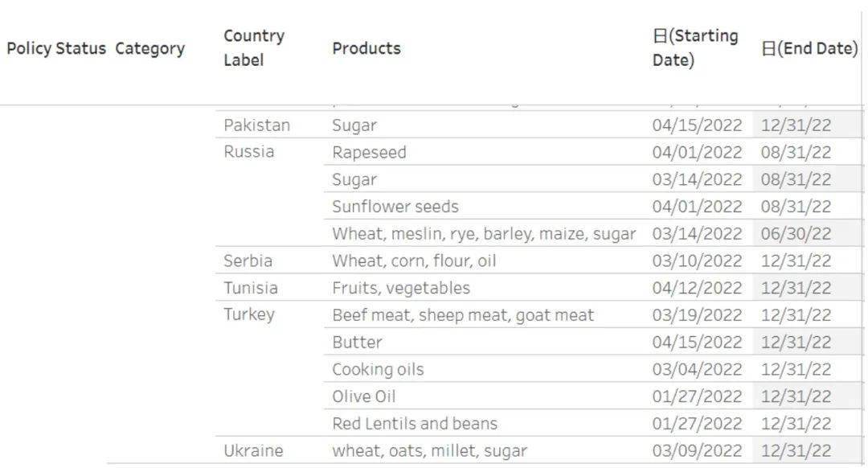Click the Ukraine country label

click(253, 450)
